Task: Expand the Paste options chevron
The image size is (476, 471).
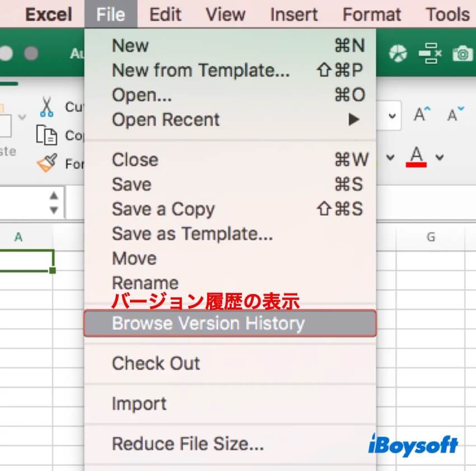Action: coord(22,116)
